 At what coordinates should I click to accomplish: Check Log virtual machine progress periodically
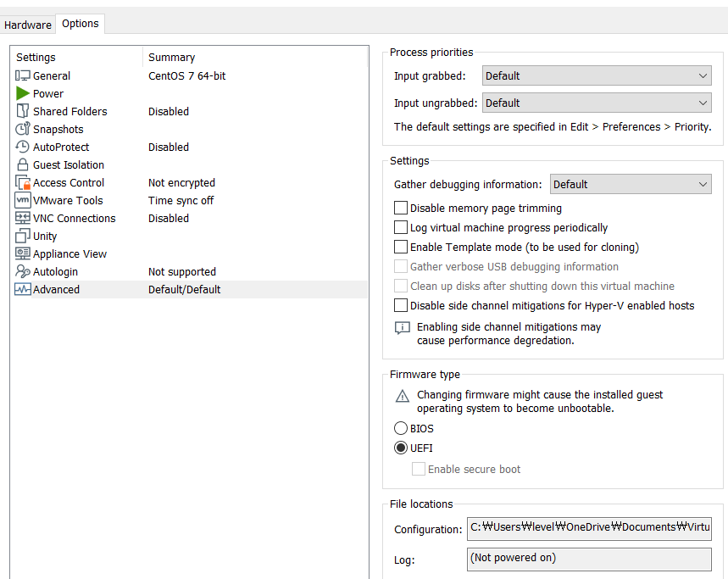[401, 227]
